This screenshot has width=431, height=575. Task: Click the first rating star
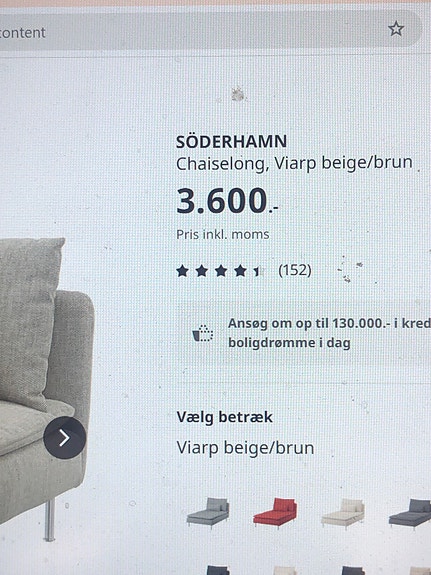(x=182, y=271)
